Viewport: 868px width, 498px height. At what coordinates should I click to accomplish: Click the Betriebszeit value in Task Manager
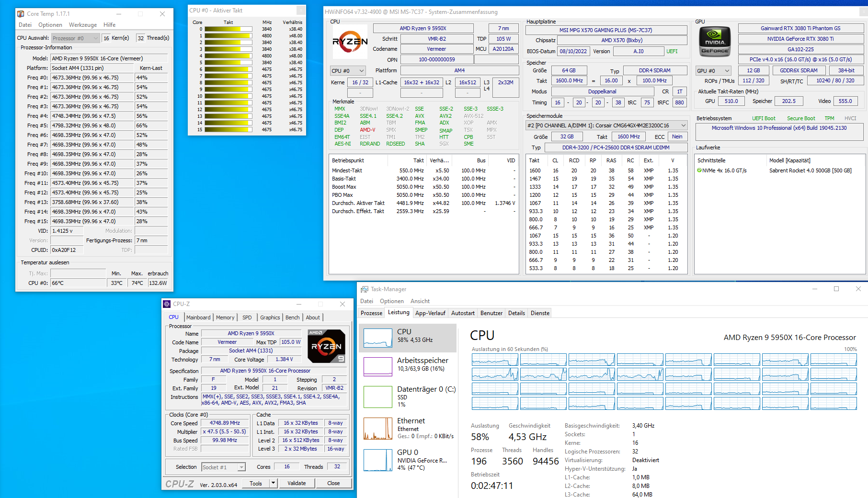[492, 486]
